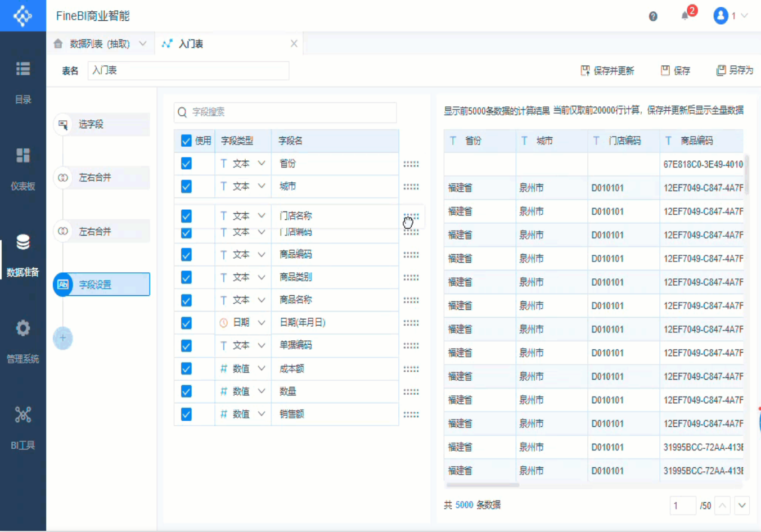Viewport: 761px width, 532px height.
Task: Click the user avatar icon
Action: [721, 16]
